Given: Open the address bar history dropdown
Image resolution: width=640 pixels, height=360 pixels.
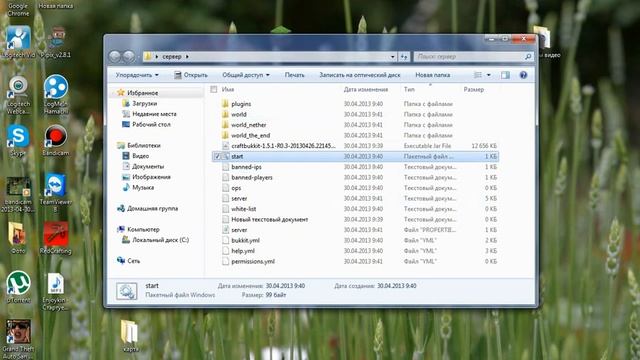Looking at the screenshot, I should (392, 57).
